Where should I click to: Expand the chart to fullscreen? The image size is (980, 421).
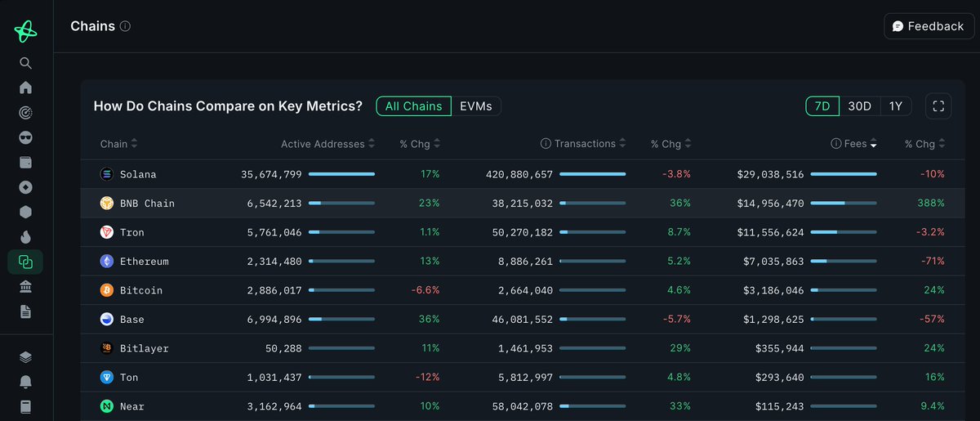[x=938, y=105]
